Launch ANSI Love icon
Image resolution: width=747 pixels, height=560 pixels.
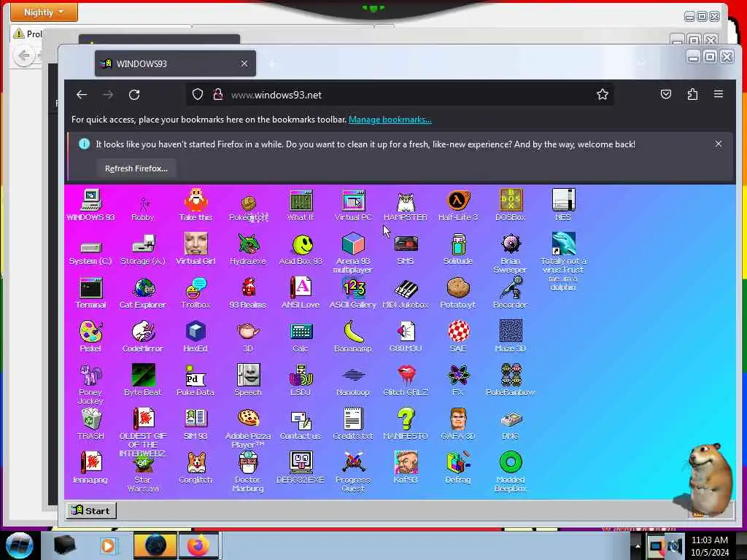pyautogui.click(x=301, y=293)
